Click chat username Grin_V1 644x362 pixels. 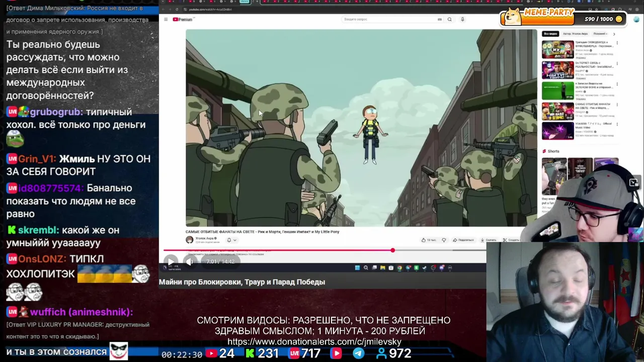37,159
